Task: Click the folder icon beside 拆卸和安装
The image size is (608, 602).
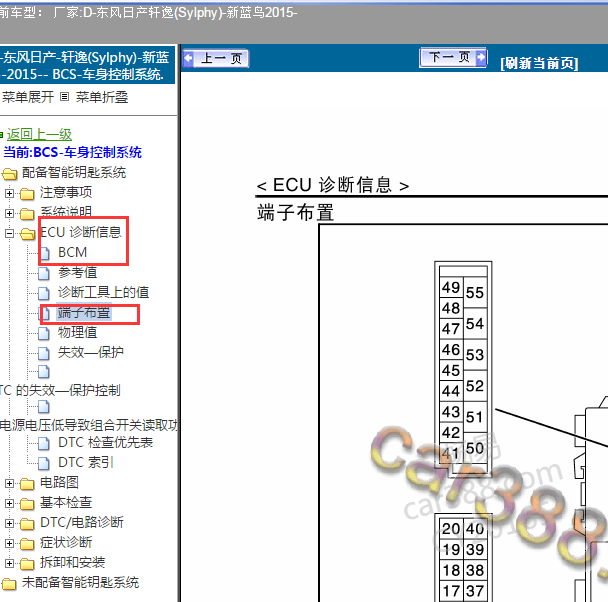Action: click(x=27, y=564)
